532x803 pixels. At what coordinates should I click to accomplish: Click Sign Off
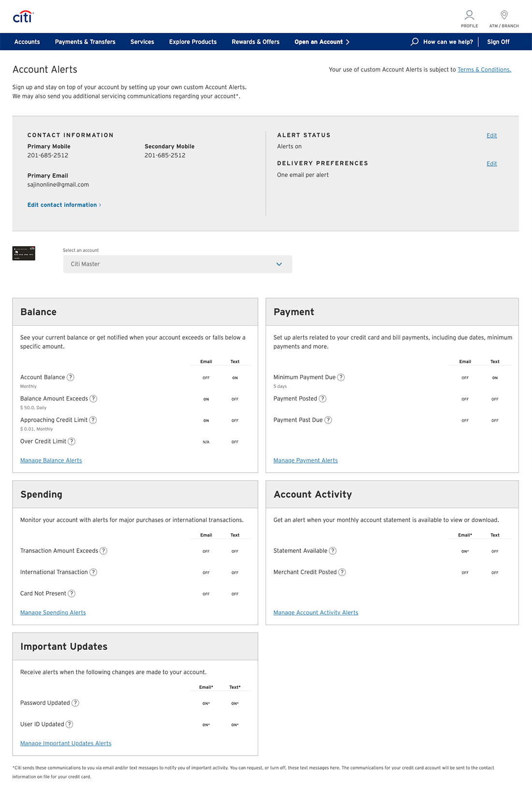coord(498,42)
